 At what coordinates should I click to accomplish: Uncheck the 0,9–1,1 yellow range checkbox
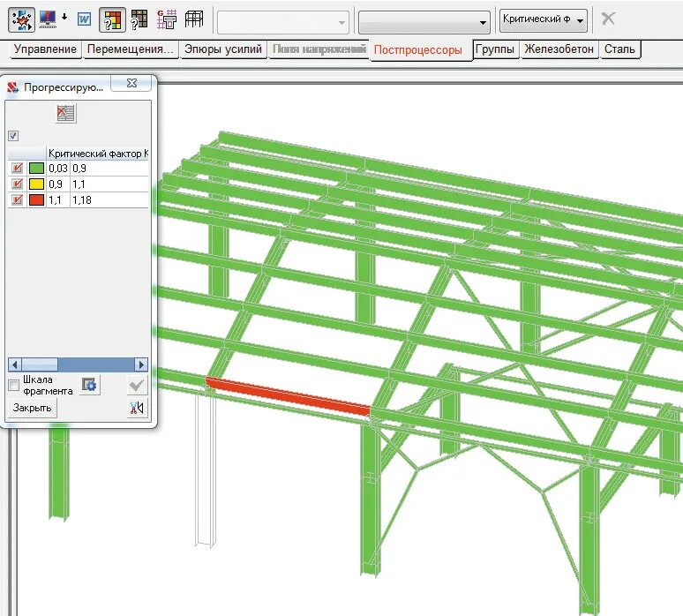(17, 184)
